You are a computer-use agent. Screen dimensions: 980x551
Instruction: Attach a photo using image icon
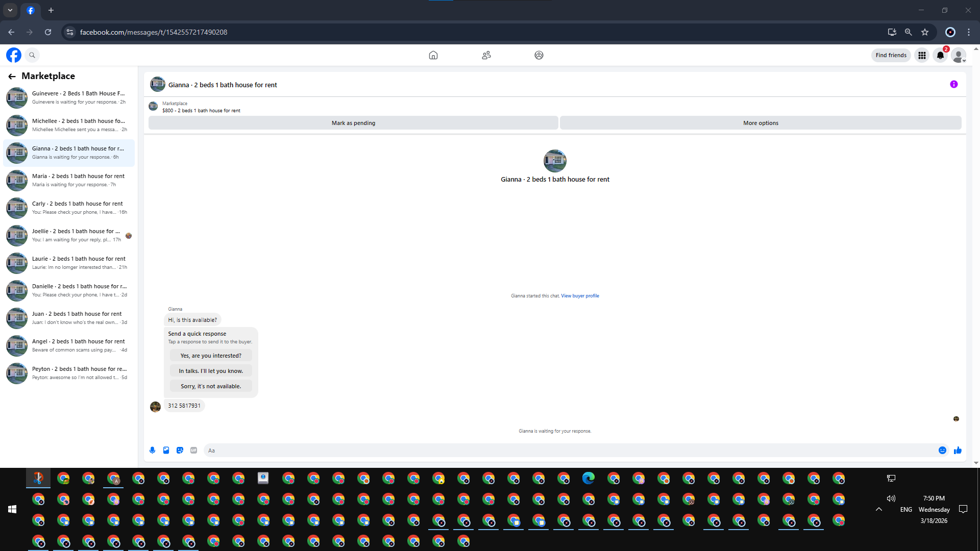click(166, 450)
